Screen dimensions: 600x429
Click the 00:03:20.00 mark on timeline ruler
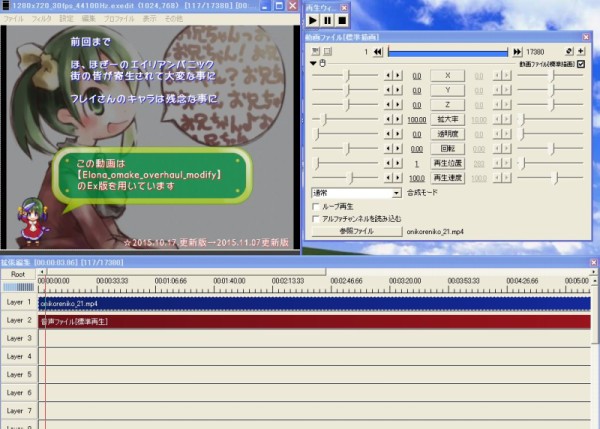(404, 281)
